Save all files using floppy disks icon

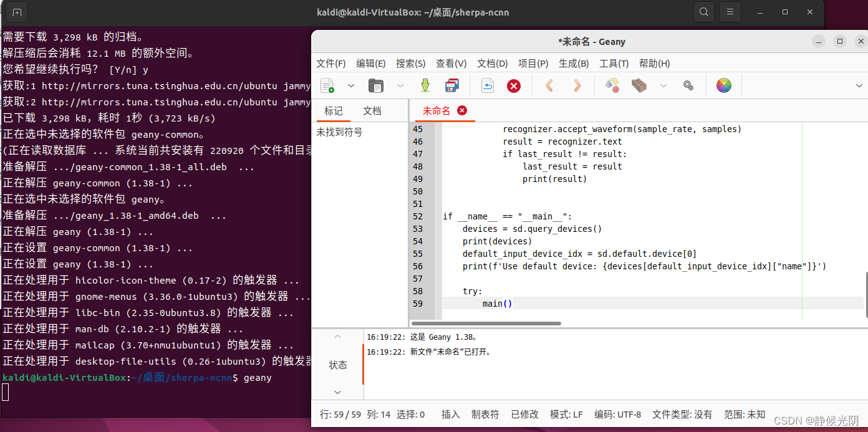452,85
